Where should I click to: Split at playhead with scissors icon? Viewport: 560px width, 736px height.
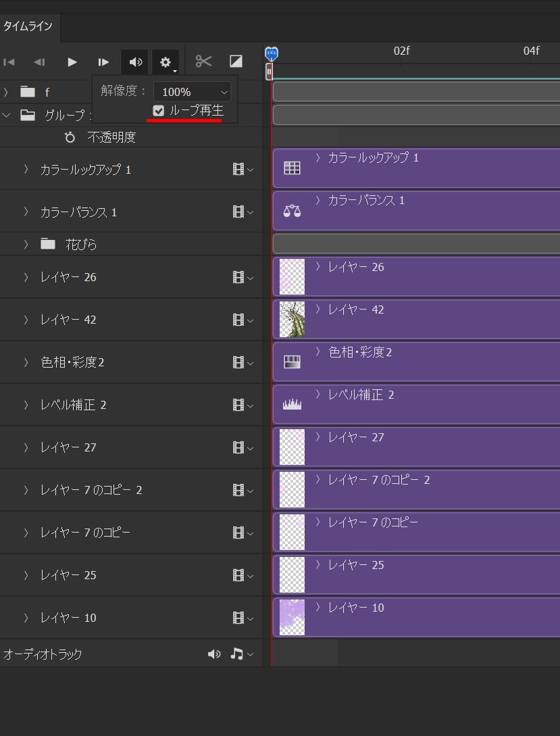coord(203,62)
